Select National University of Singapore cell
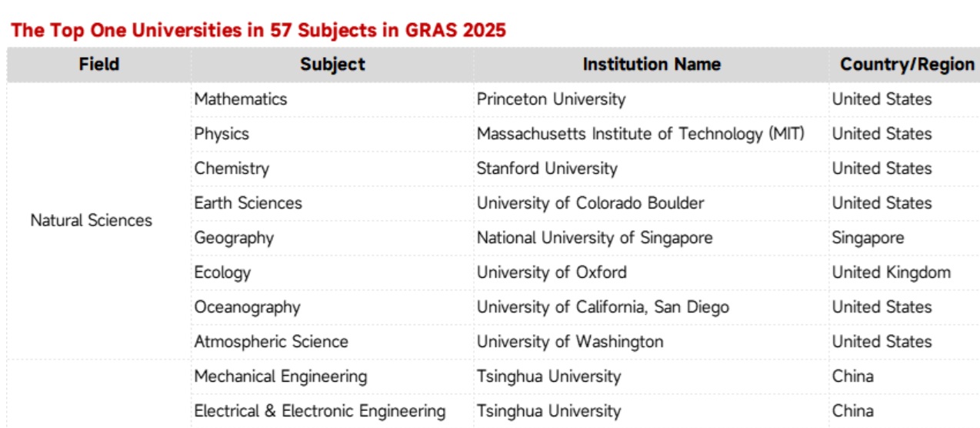 coord(595,238)
